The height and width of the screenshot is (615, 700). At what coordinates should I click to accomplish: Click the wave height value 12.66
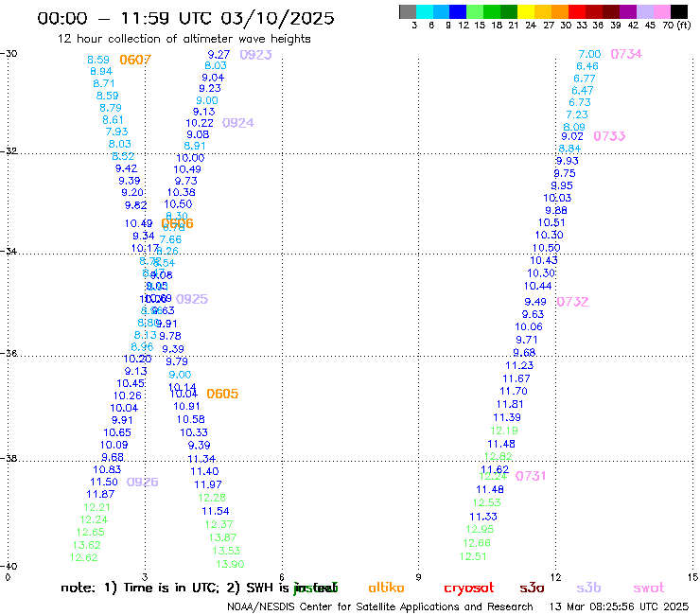pyautogui.click(x=477, y=543)
